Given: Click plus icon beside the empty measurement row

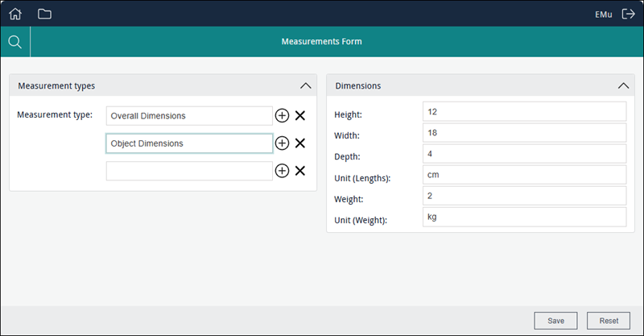Looking at the screenshot, I should point(282,171).
